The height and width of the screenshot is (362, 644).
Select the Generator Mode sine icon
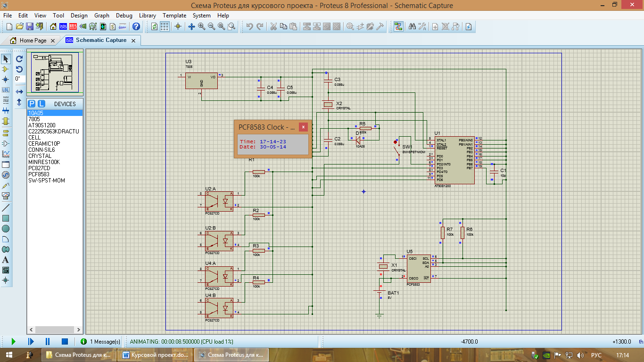tap(6, 175)
